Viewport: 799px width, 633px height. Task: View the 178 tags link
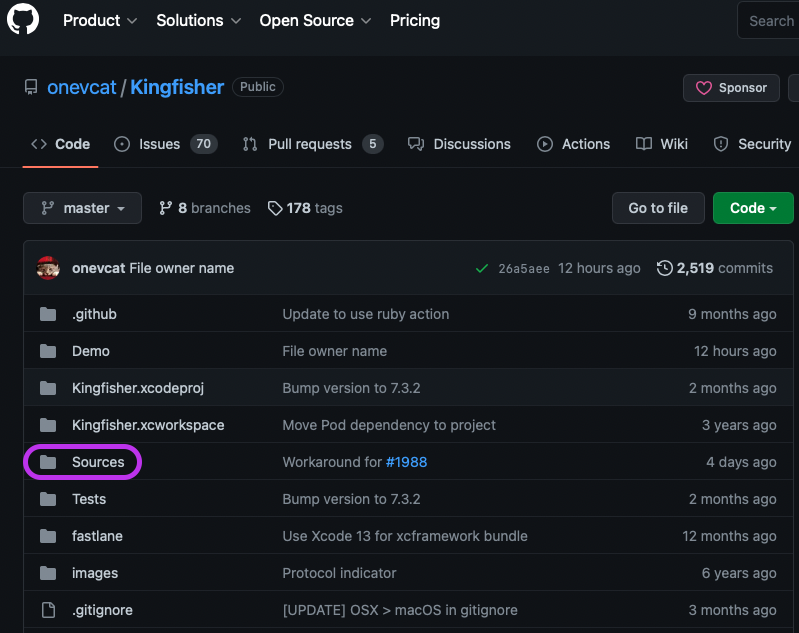(305, 208)
